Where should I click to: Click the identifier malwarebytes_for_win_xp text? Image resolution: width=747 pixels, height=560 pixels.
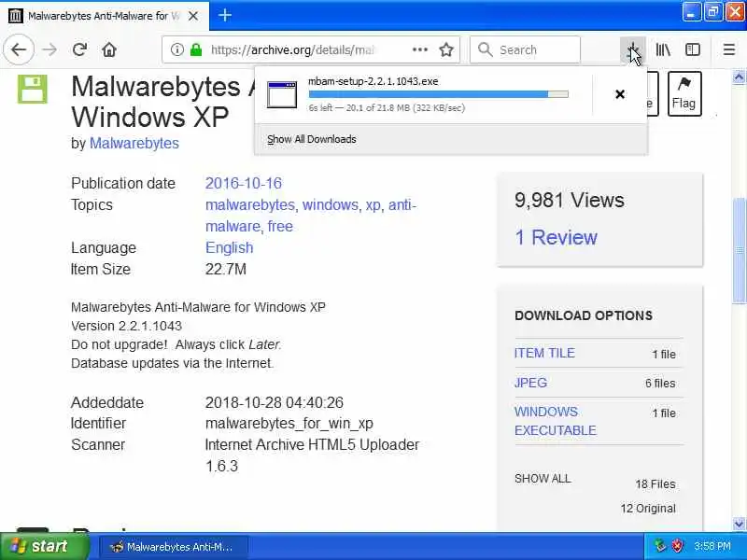click(289, 424)
